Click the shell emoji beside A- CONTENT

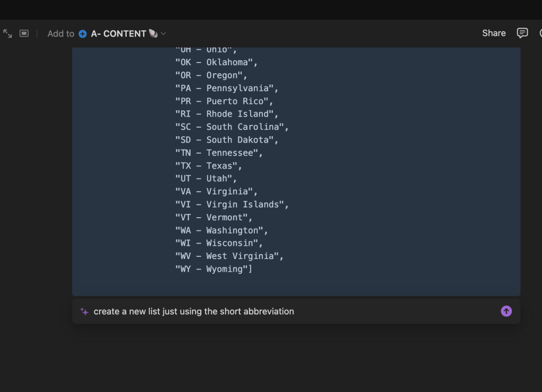[x=153, y=33]
